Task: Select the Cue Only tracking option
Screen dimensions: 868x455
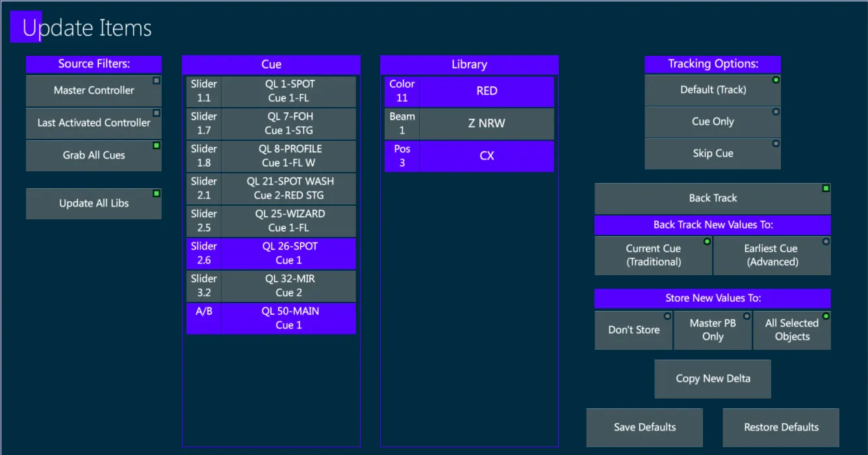Action: 713,121
